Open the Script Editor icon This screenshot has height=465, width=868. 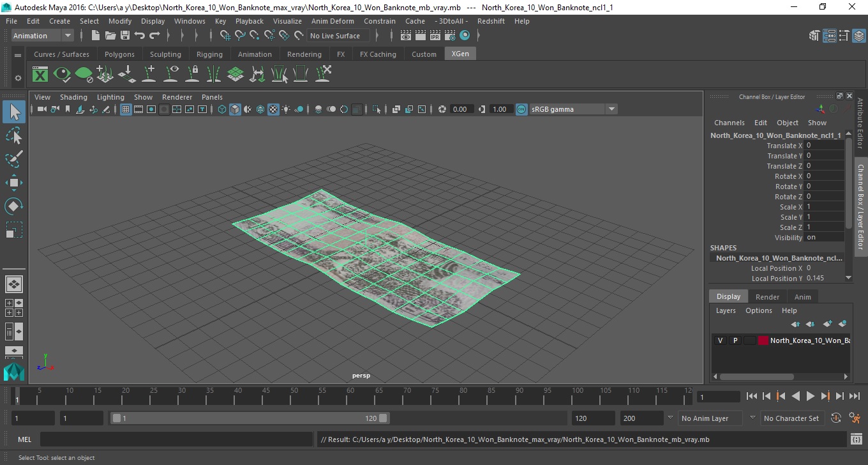click(x=857, y=439)
